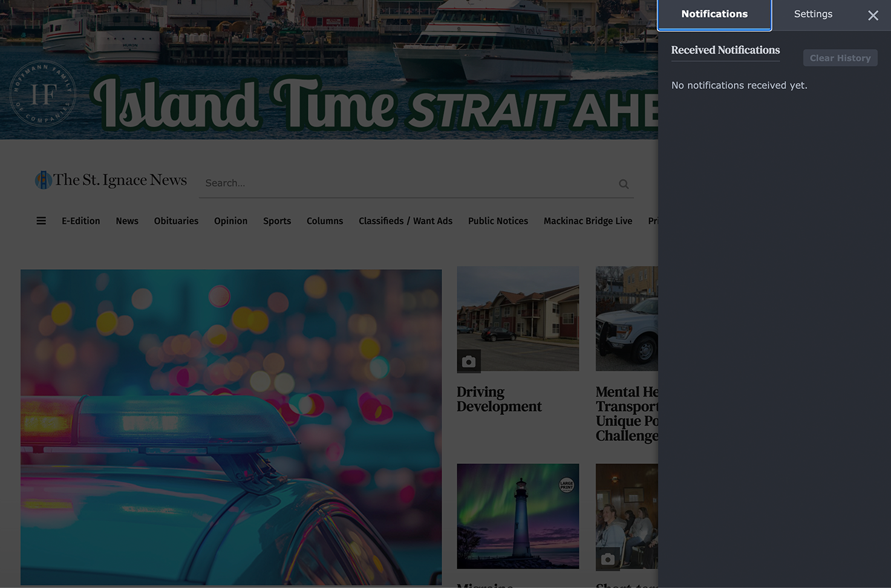
Task: Click the Large Print badge on lighthouse image
Action: point(566,485)
